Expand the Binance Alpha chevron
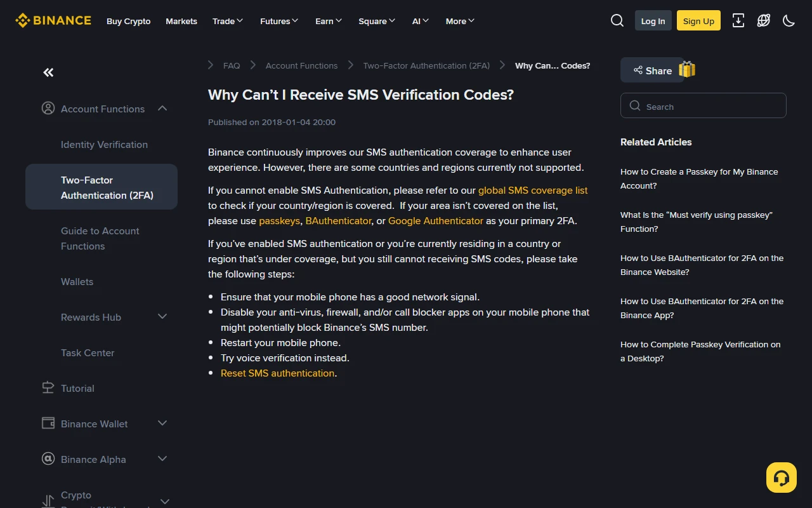Image resolution: width=812 pixels, height=508 pixels. click(x=162, y=458)
